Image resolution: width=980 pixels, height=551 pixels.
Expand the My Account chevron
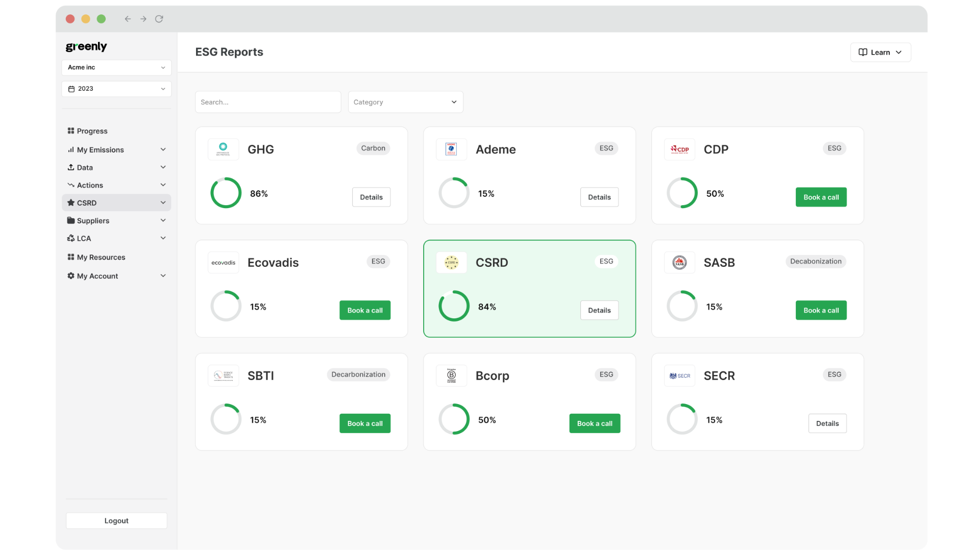click(x=163, y=275)
